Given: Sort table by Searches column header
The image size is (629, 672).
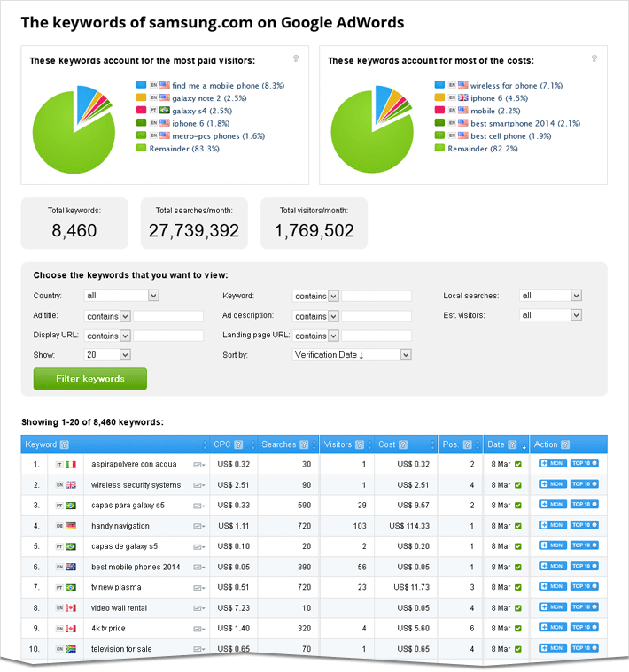Looking at the screenshot, I should point(279,444).
